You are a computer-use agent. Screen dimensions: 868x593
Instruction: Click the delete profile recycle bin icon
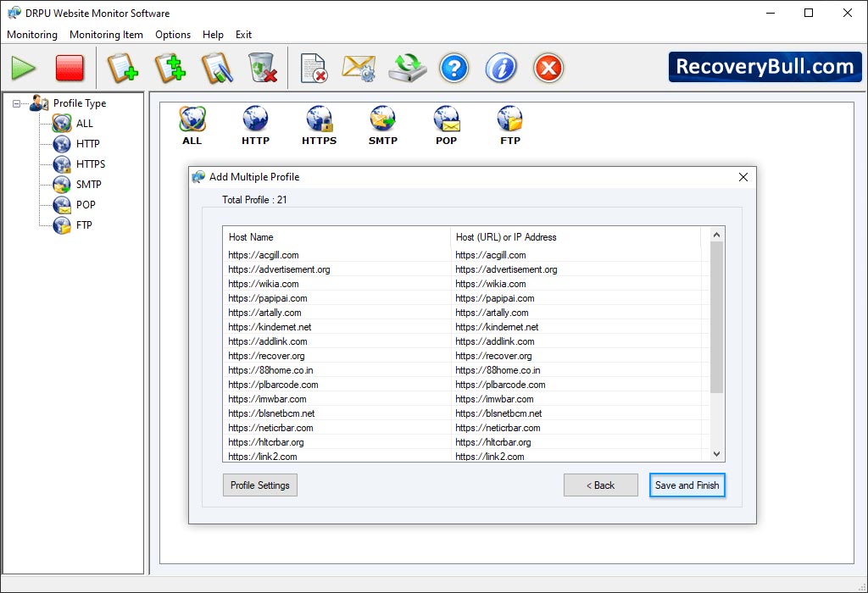click(x=263, y=68)
